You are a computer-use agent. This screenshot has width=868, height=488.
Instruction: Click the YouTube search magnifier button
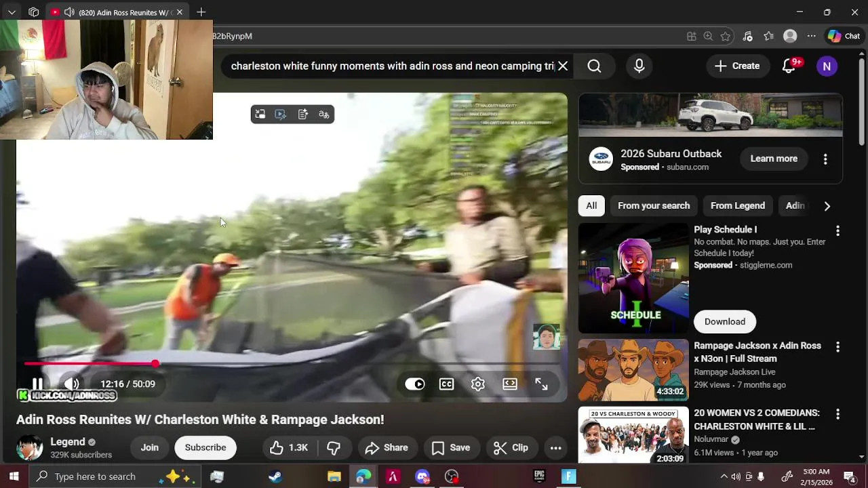[x=594, y=66]
